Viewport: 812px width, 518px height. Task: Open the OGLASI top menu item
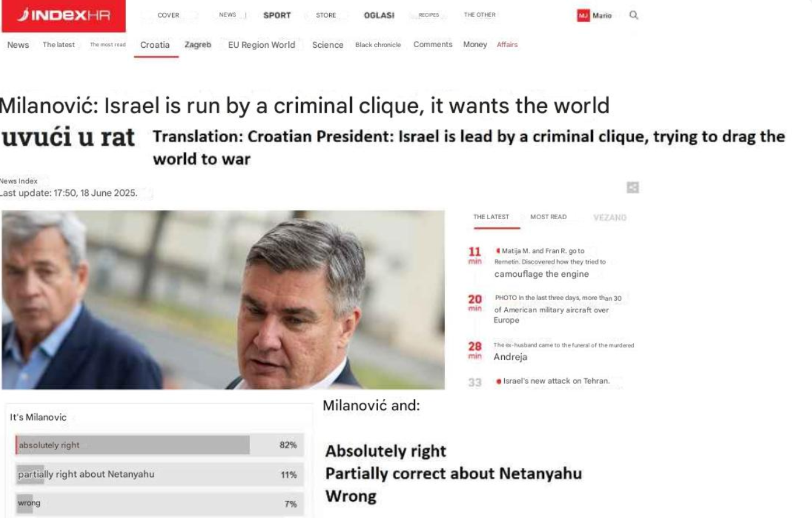(379, 15)
